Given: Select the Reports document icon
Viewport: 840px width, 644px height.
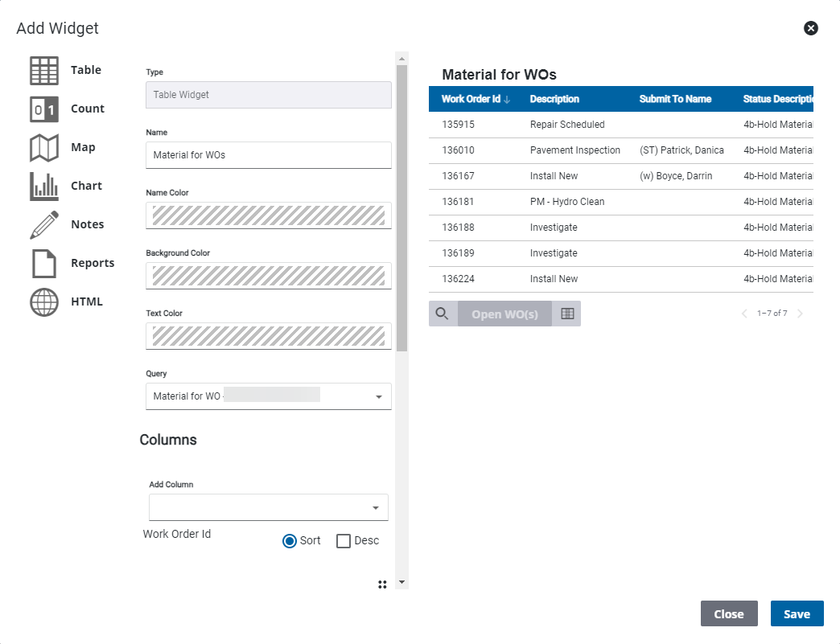Looking at the screenshot, I should click(x=44, y=264).
